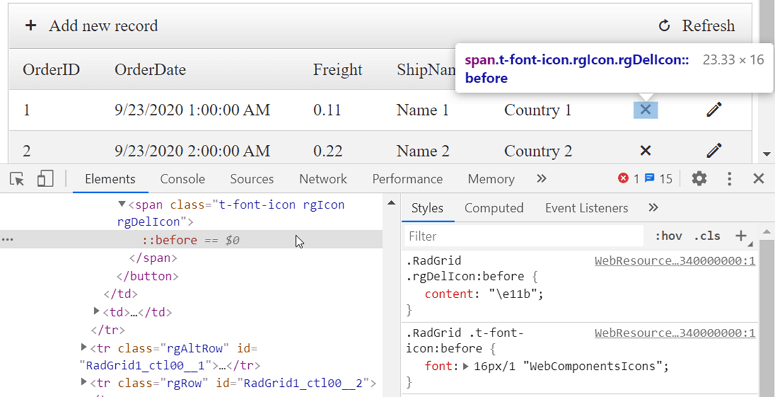
Task: Click the edit pencil icon in row 1
Action: pos(714,109)
